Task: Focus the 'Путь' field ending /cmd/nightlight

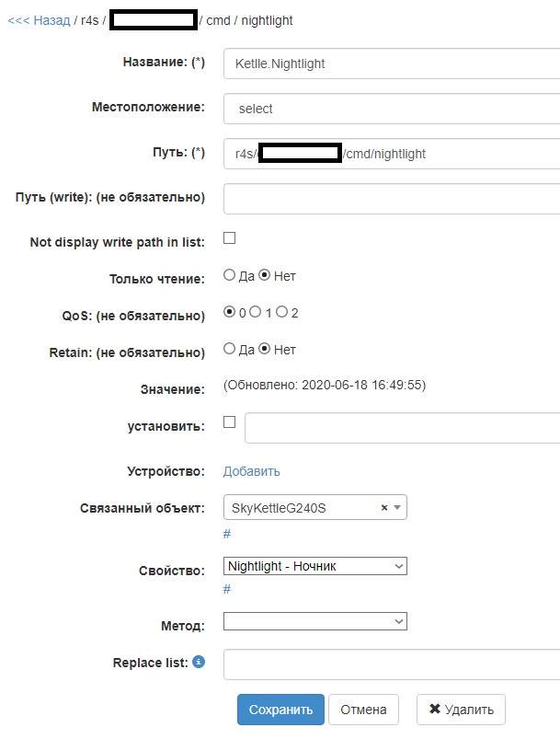Action: pos(392,154)
